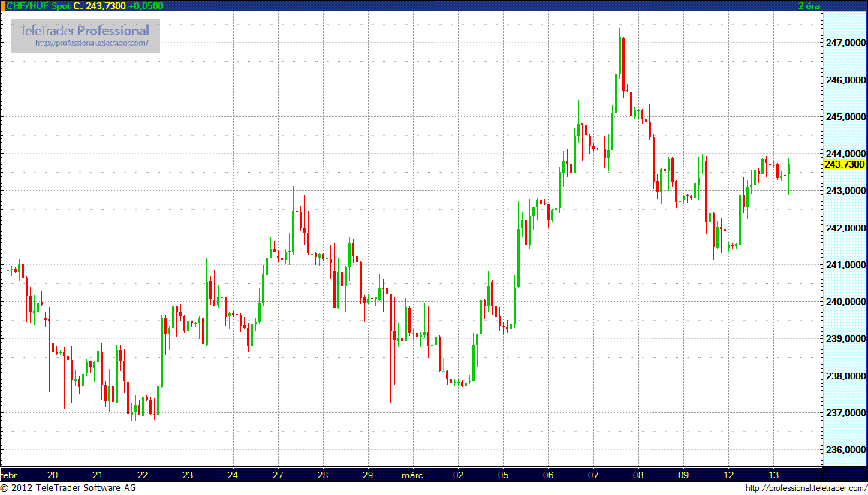
Task: Click the 247,0000 price axis label
Action: coord(844,43)
